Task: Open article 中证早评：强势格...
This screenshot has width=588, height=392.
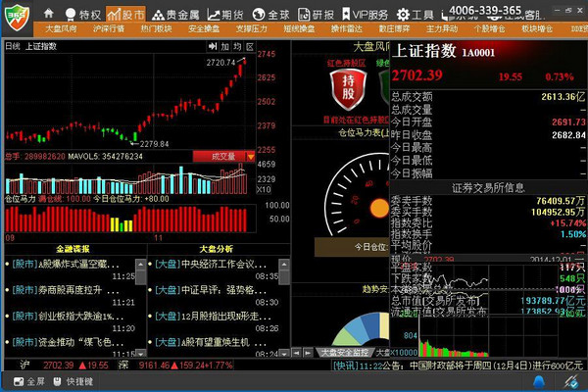Action: (211, 290)
